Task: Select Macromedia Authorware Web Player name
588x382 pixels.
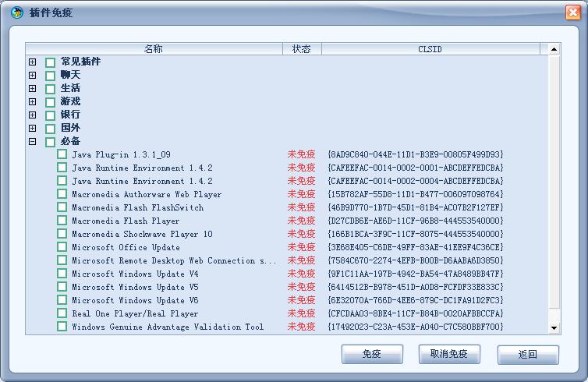Action: pos(147,194)
